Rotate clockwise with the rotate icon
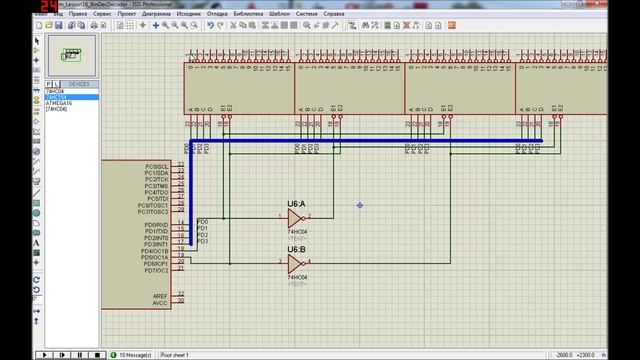640x360 pixels. [37, 280]
